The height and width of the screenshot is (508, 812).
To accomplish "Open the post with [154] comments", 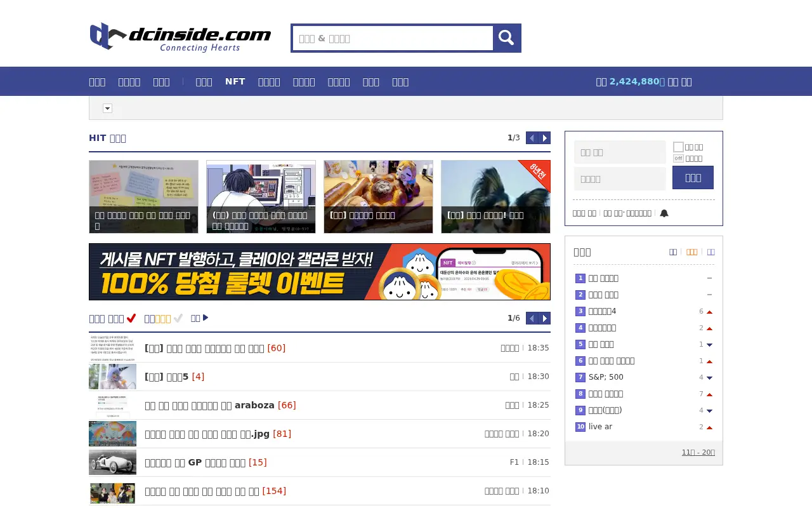I will point(215,491).
